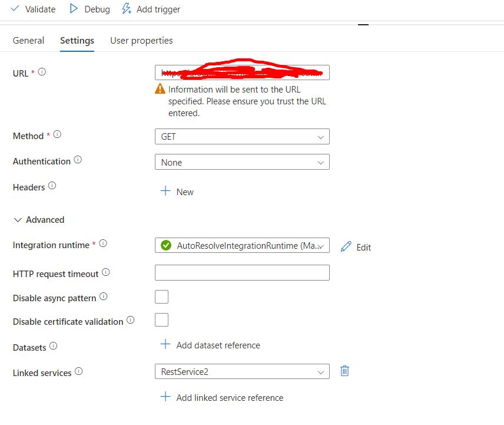
Task: Click the Validate button label
Action: click(40, 9)
